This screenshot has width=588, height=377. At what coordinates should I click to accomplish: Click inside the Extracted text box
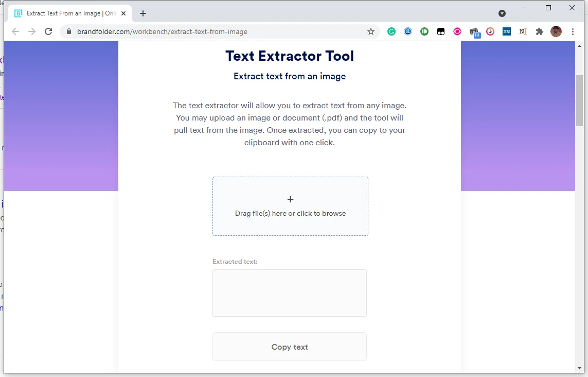point(290,293)
